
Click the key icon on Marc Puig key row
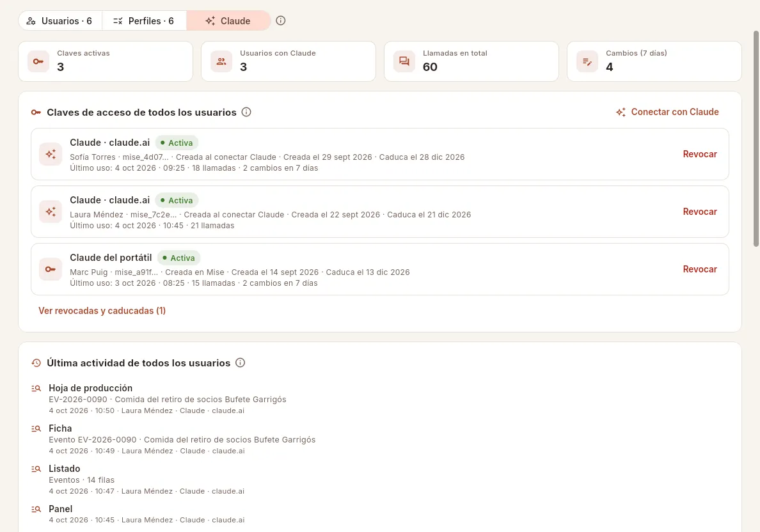[x=51, y=269]
